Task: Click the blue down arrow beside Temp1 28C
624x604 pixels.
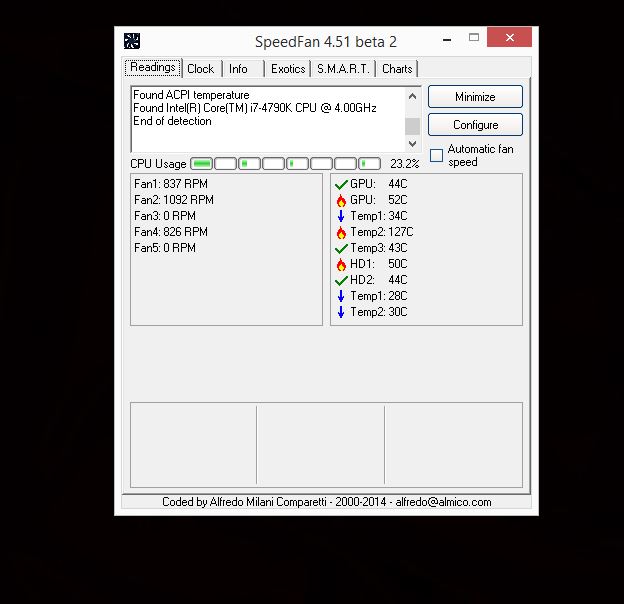Action: coord(341,296)
